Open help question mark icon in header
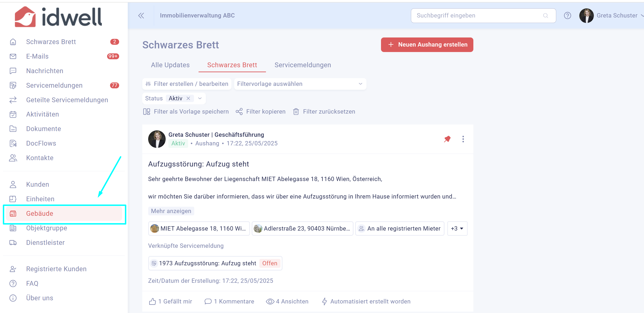The image size is (644, 313). [x=567, y=15]
